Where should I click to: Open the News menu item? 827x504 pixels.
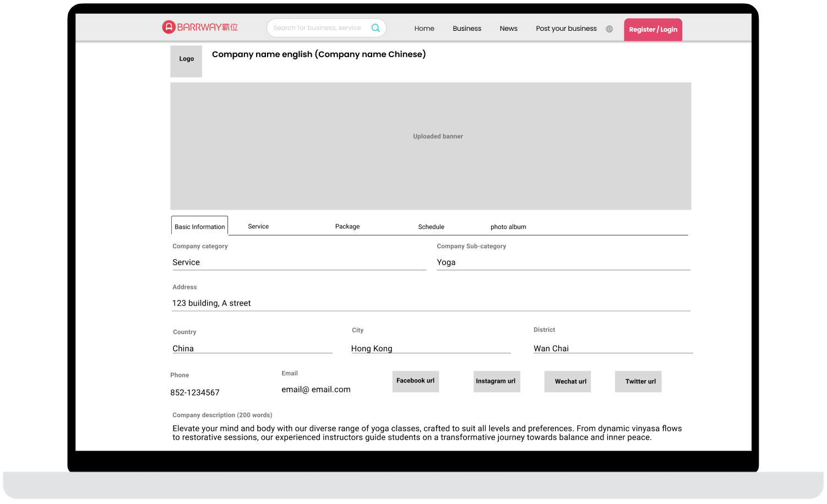(x=508, y=29)
